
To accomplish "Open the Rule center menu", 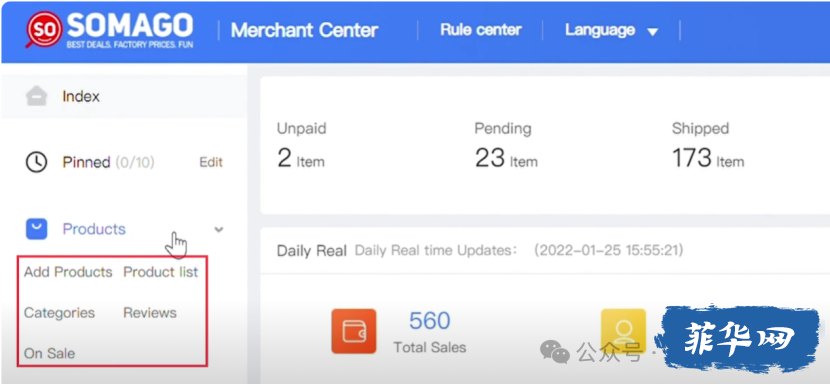I will [481, 30].
